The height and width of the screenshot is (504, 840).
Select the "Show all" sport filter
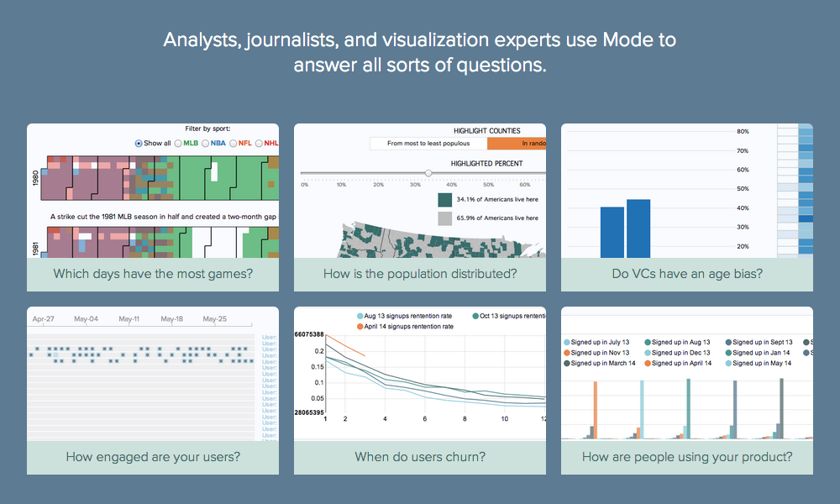[139, 143]
